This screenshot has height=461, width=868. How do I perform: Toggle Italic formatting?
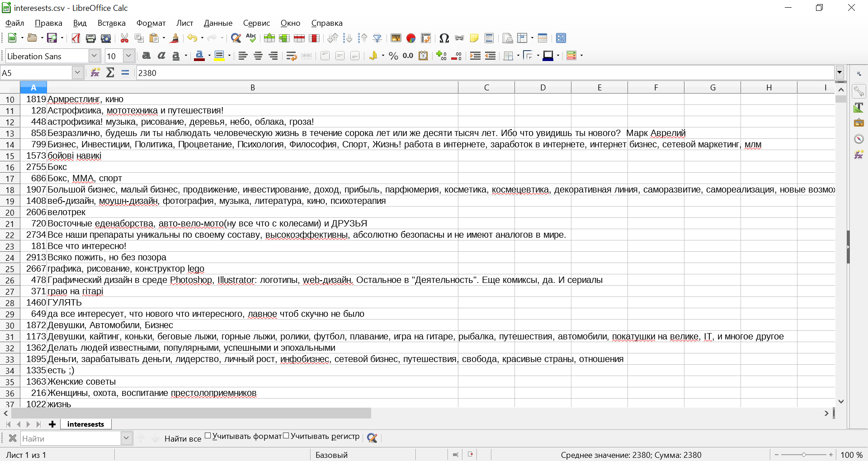(161, 56)
